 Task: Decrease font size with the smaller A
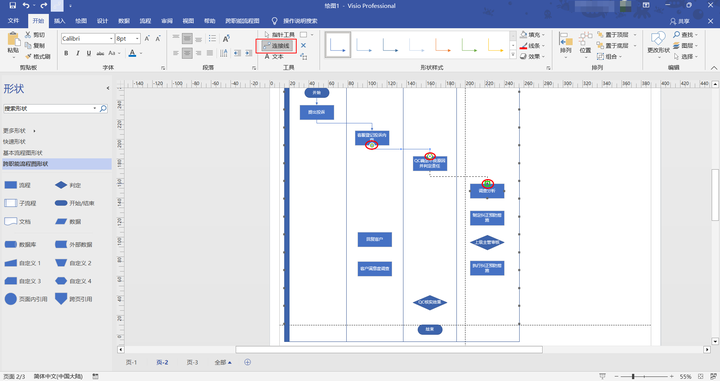[158, 39]
